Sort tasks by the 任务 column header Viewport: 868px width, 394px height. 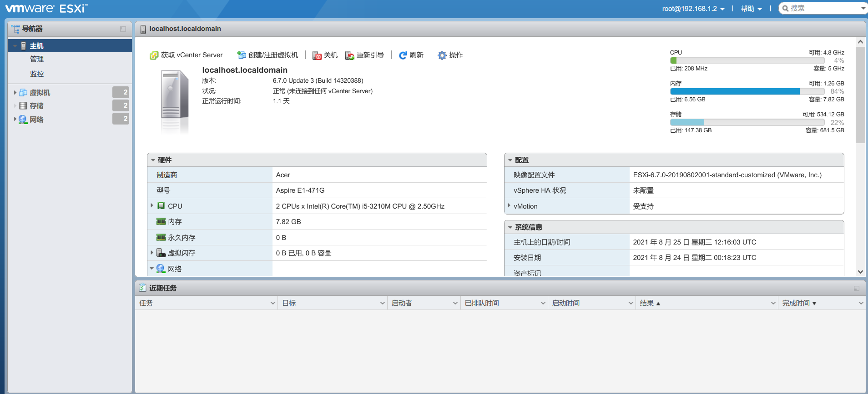[146, 303]
